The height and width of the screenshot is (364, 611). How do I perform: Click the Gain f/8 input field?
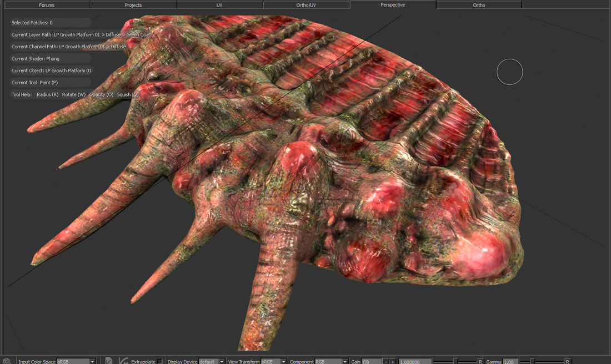372,362
